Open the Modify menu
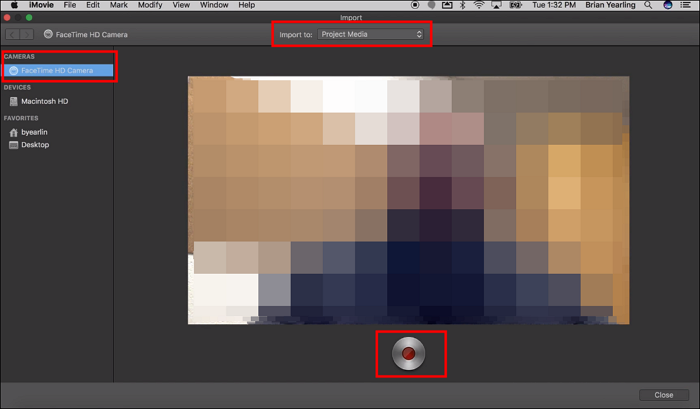This screenshot has height=409, width=700. tap(150, 5)
